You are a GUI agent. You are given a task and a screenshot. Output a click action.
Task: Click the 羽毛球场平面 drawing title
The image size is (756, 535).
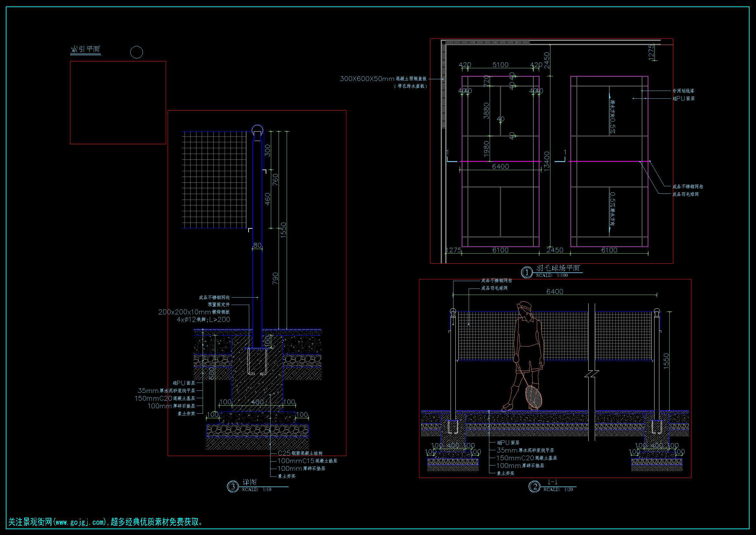click(558, 268)
